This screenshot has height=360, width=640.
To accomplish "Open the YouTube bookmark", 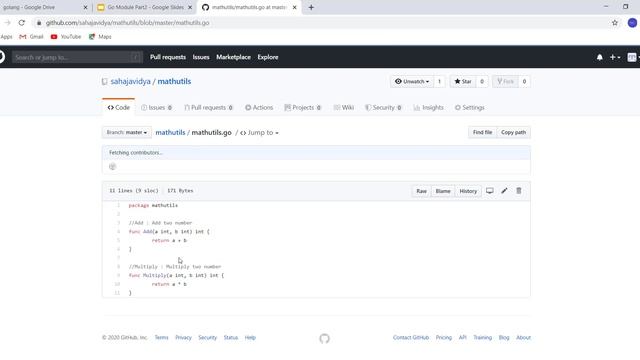I will (66, 37).
